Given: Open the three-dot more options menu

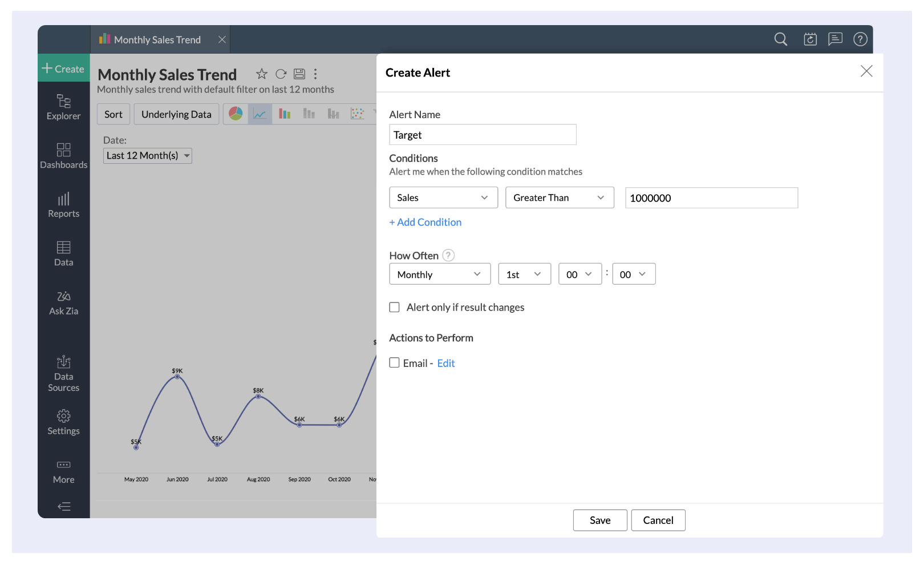Looking at the screenshot, I should (x=315, y=74).
